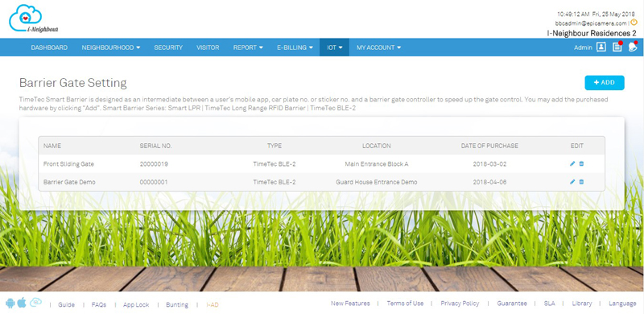Expand the Report dropdown menu
The image size is (644, 314).
coord(248,48)
